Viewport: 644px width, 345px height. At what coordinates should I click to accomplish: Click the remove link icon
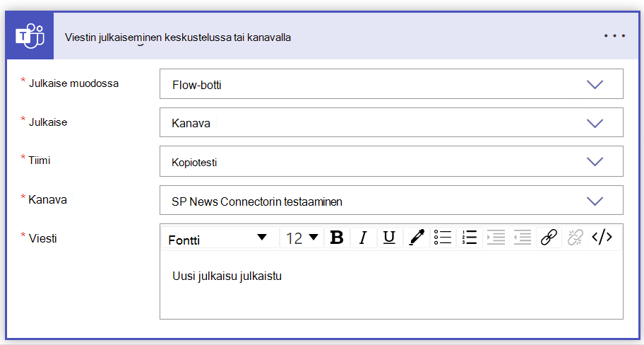575,238
